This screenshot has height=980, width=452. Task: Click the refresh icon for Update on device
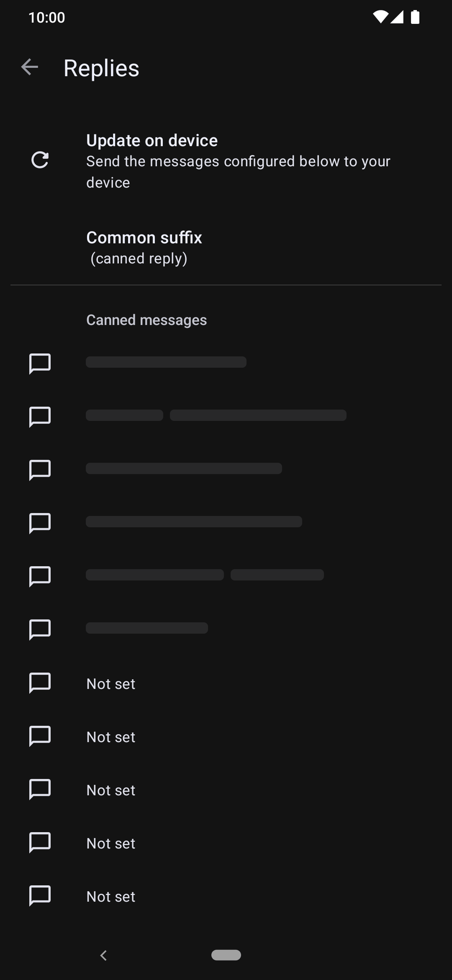click(x=40, y=160)
